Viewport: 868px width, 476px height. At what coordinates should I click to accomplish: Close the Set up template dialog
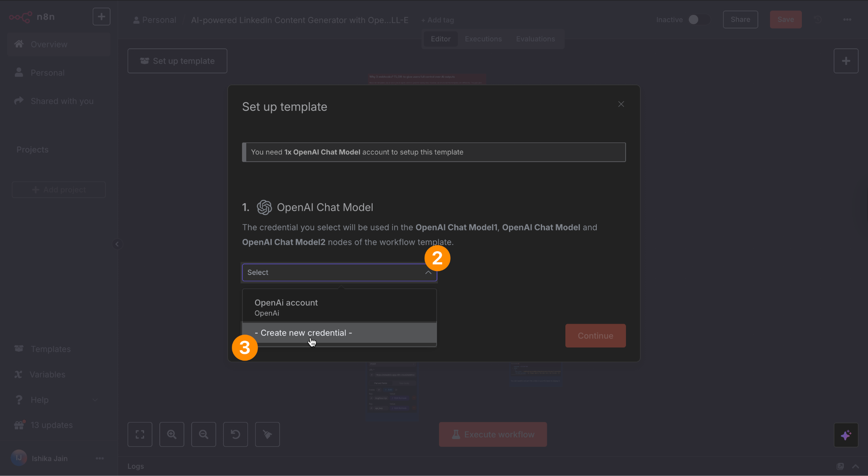click(621, 104)
